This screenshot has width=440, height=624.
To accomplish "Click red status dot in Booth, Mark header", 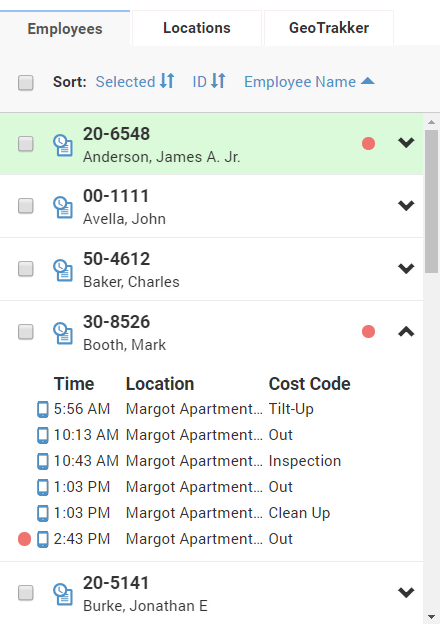I will point(368,331).
